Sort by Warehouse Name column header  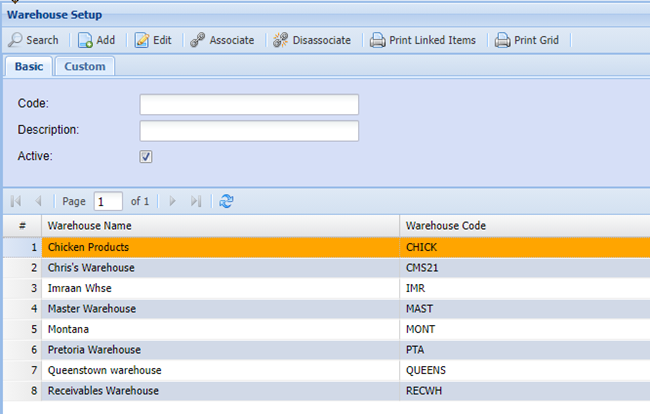point(220,226)
